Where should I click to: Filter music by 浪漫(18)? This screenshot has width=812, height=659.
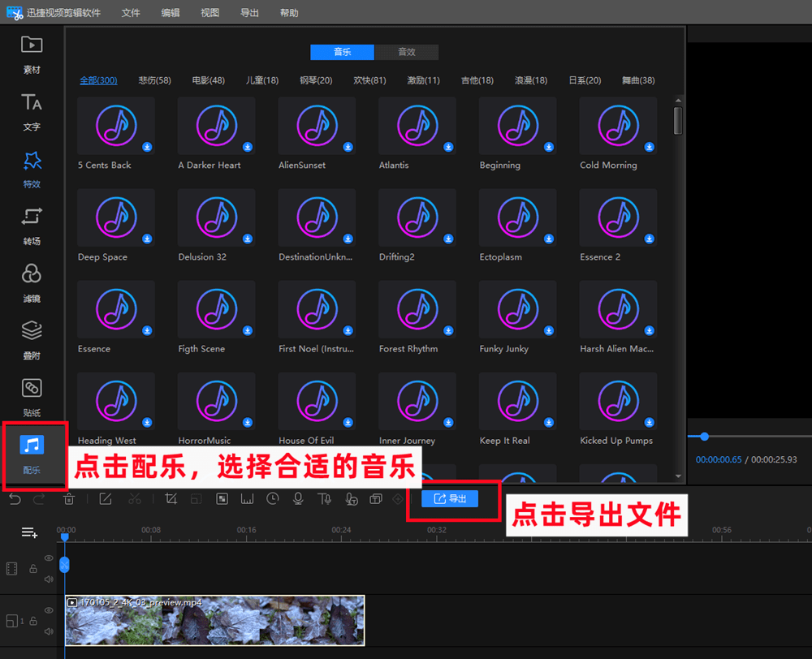[531, 80]
